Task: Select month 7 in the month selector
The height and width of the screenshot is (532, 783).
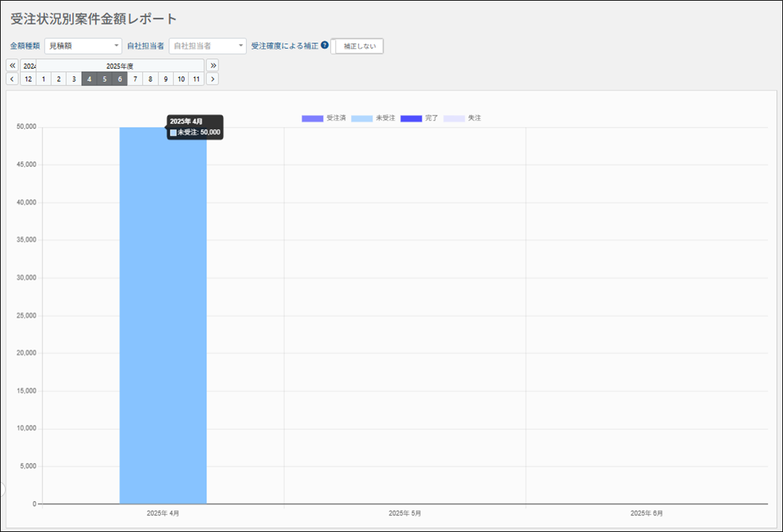Action: coord(135,79)
